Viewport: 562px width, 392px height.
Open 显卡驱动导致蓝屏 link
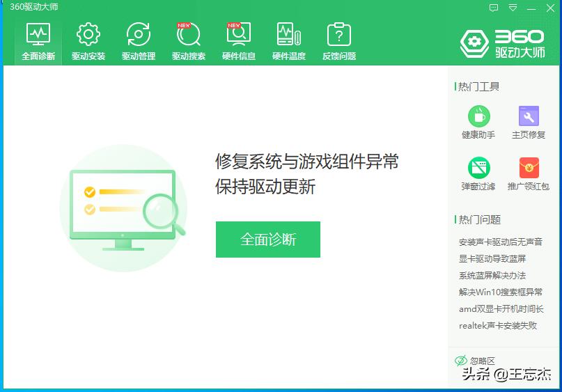492,258
